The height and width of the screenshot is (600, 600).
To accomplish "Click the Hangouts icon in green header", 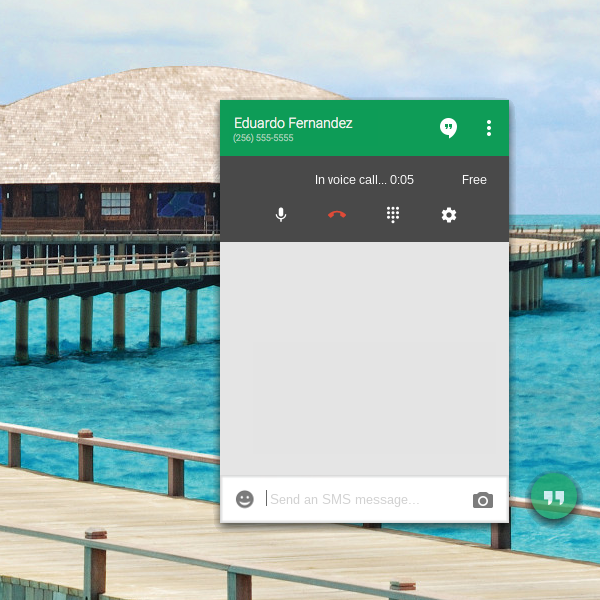I will tap(448, 128).
